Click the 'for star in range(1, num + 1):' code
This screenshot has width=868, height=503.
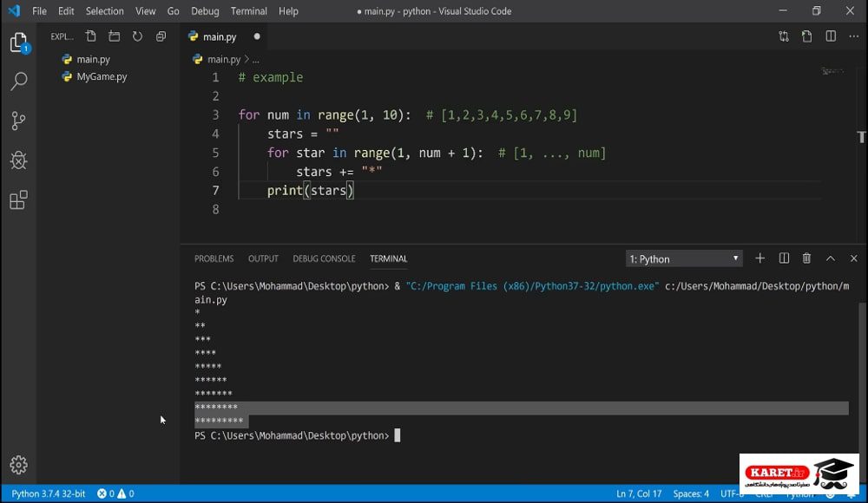tap(375, 153)
